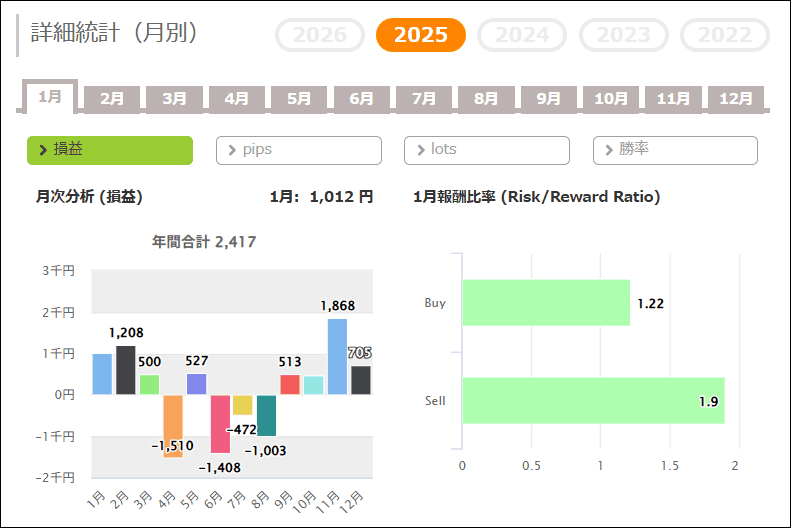Click the highlighted 2025 year button
Viewport: 791px width, 528px height.
420,35
